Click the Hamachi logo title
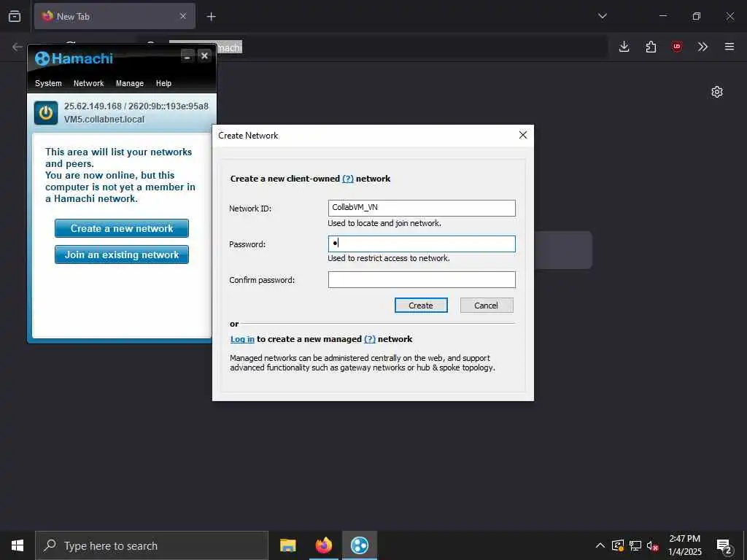This screenshot has width=747, height=560. (x=74, y=58)
